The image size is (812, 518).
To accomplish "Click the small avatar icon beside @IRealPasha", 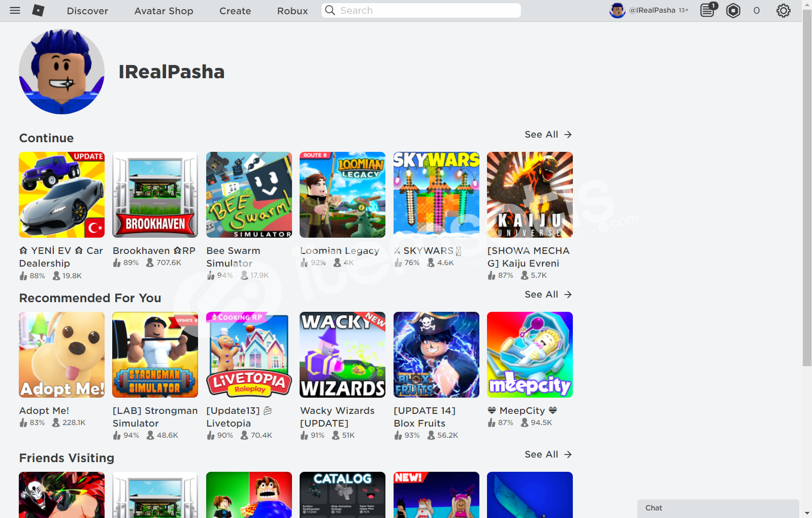I will [x=618, y=10].
